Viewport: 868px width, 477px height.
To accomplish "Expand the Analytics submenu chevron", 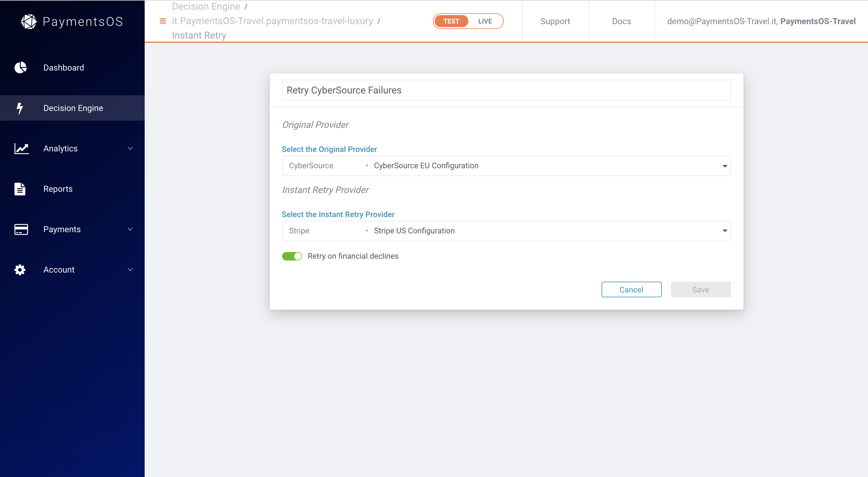I will 130,148.
